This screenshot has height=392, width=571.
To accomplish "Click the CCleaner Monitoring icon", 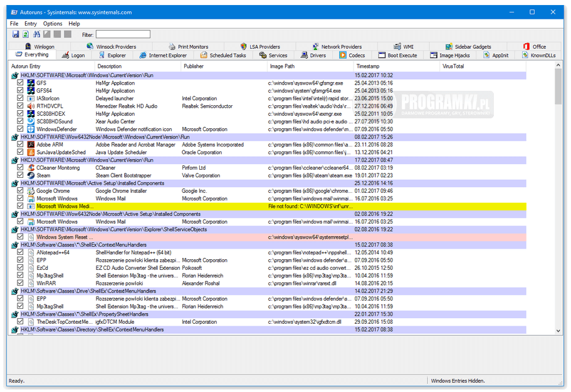I will [31, 168].
